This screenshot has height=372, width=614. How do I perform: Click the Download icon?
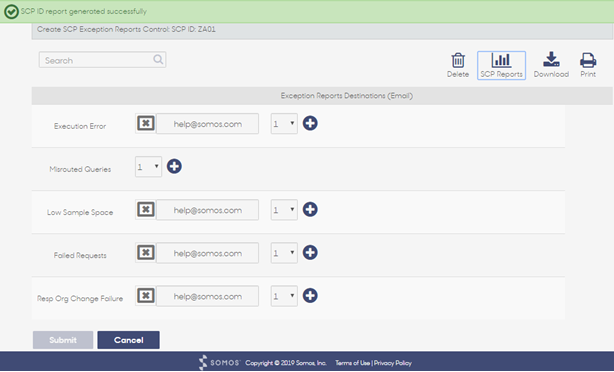point(551,59)
